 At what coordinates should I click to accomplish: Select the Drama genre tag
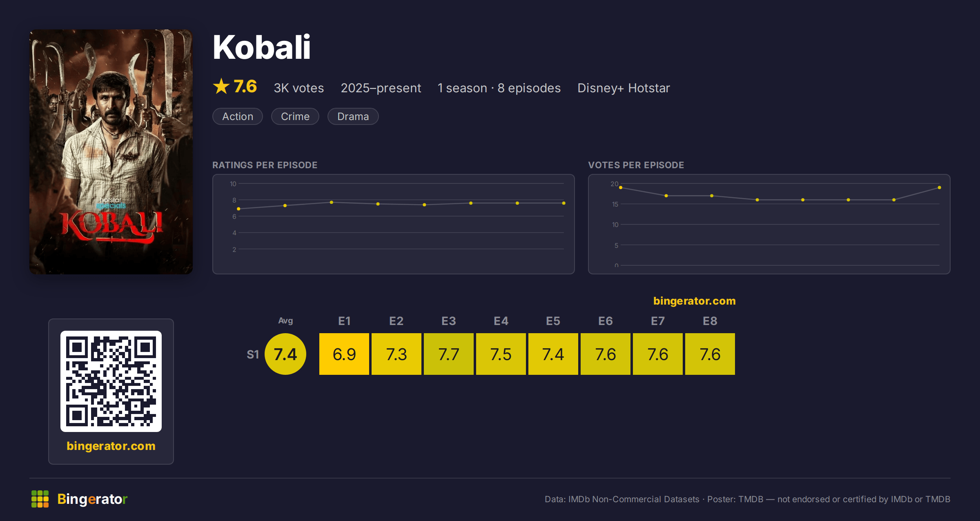[353, 116]
